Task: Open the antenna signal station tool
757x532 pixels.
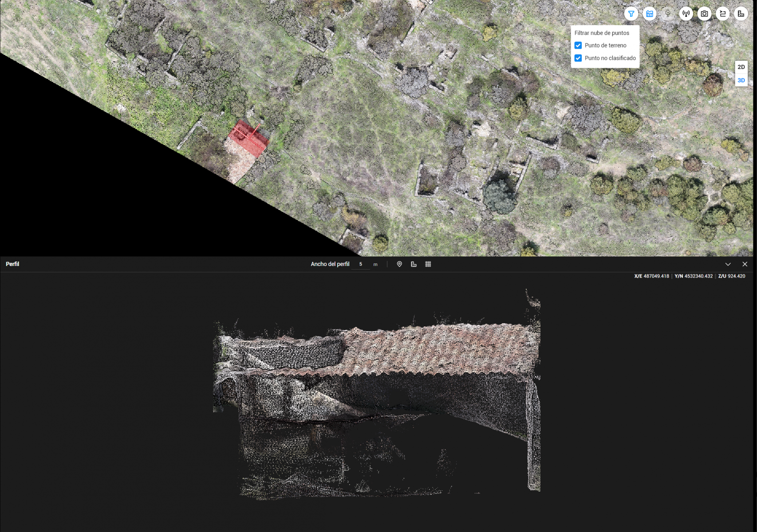Action: [686, 14]
